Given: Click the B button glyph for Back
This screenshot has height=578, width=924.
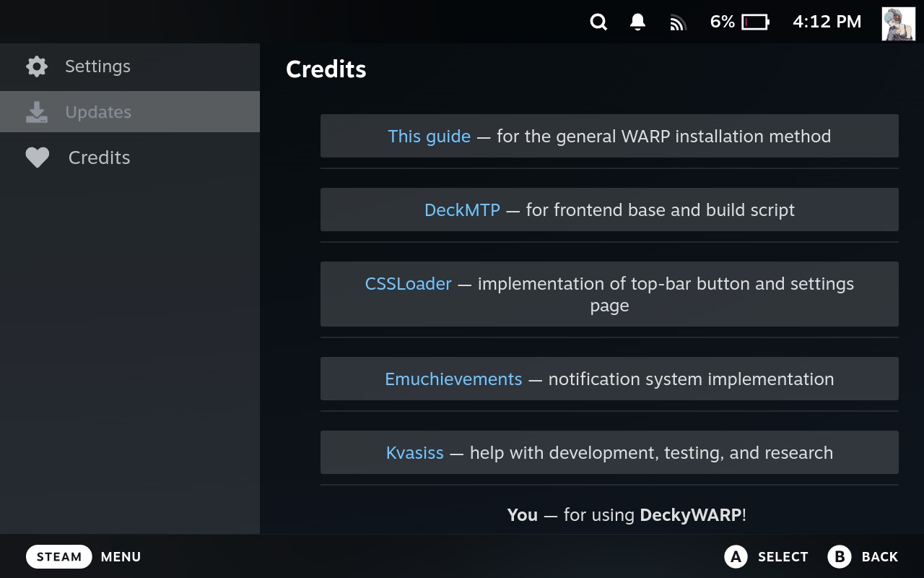Looking at the screenshot, I should click(x=840, y=557).
